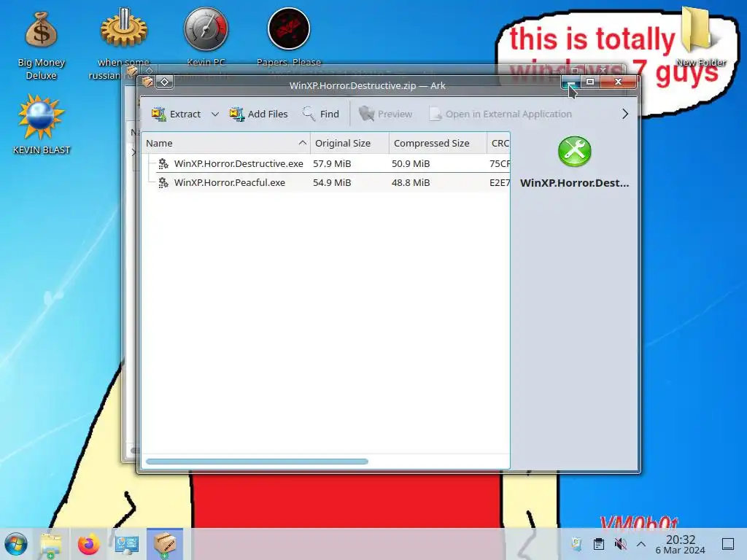
Task: Launch Firefox from the taskbar
Action: [x=88, y=544]
